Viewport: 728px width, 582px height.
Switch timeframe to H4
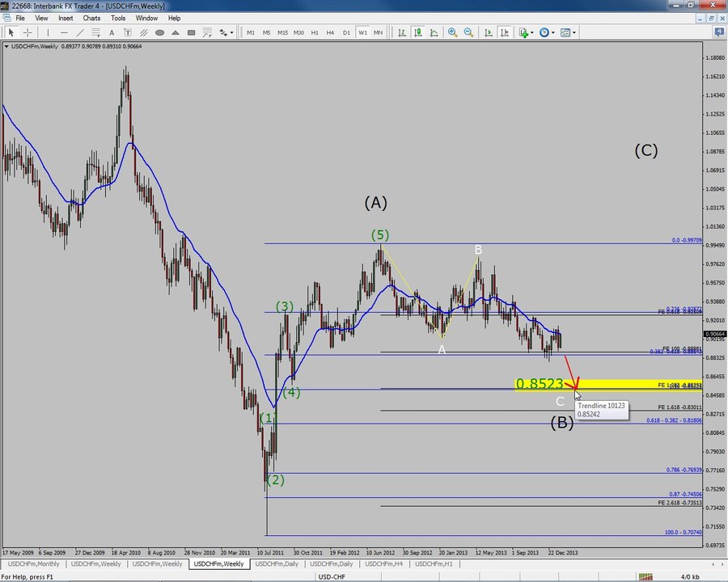tap(330, 32)
